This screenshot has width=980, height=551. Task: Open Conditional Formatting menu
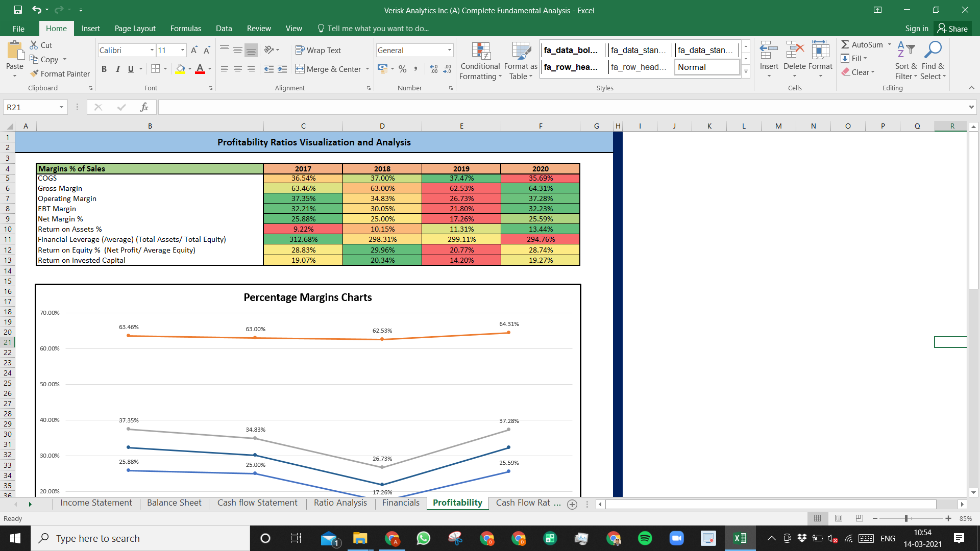[x=480, y=61]
